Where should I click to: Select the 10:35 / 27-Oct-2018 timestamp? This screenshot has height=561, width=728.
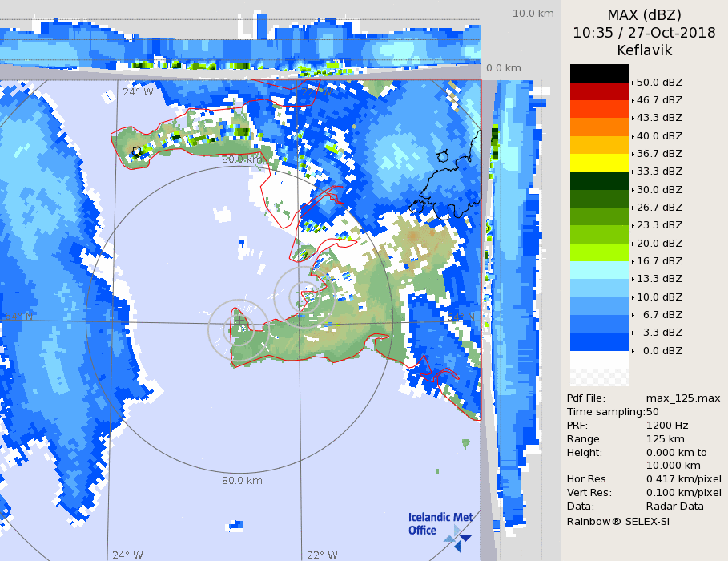pos(644,33)
